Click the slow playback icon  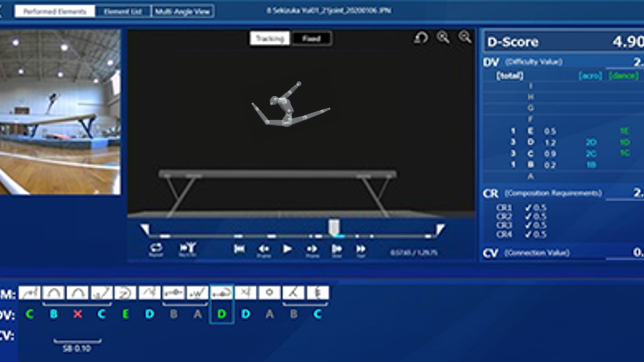[337, 250]
